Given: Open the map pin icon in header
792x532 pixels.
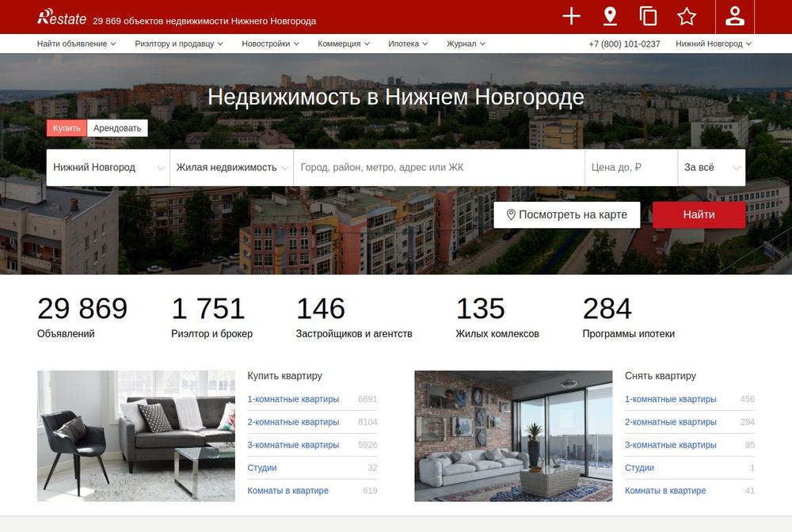Looking at the screenshot, I should pos(610,16).
